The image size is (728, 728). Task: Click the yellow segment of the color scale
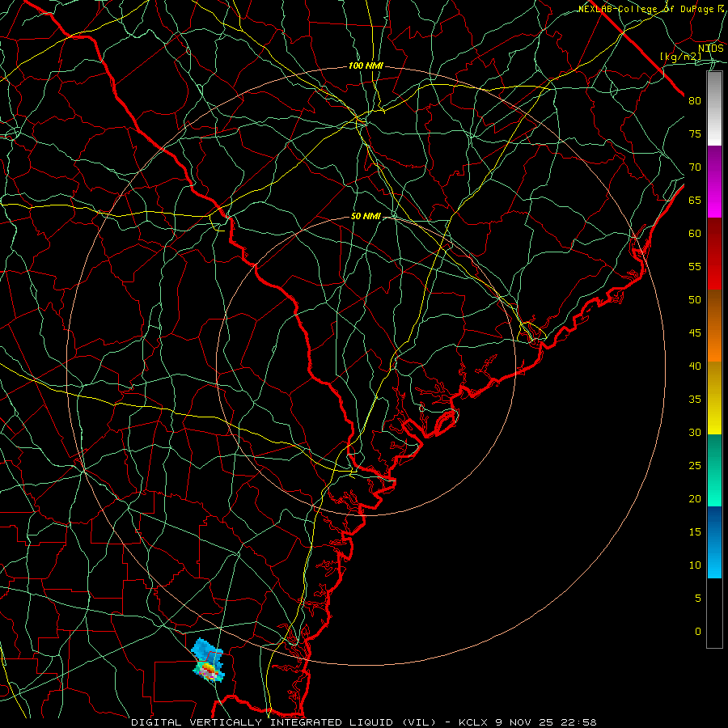tap(714, 398)
